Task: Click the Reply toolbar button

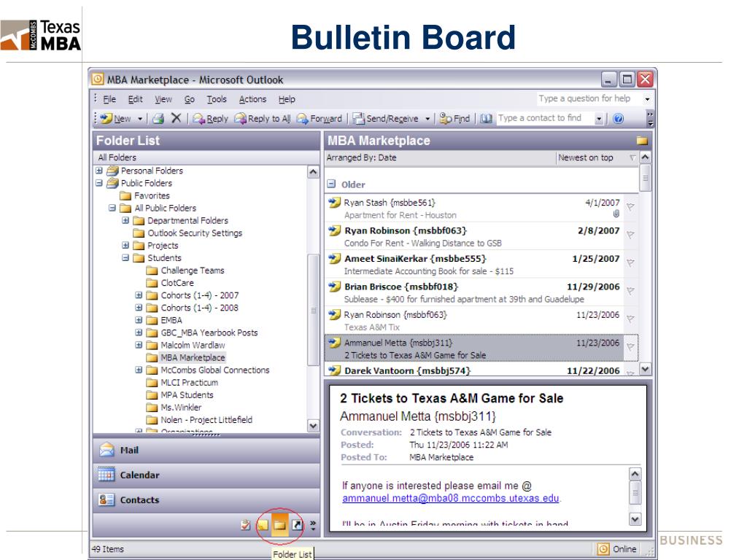Action: point(210,119)
